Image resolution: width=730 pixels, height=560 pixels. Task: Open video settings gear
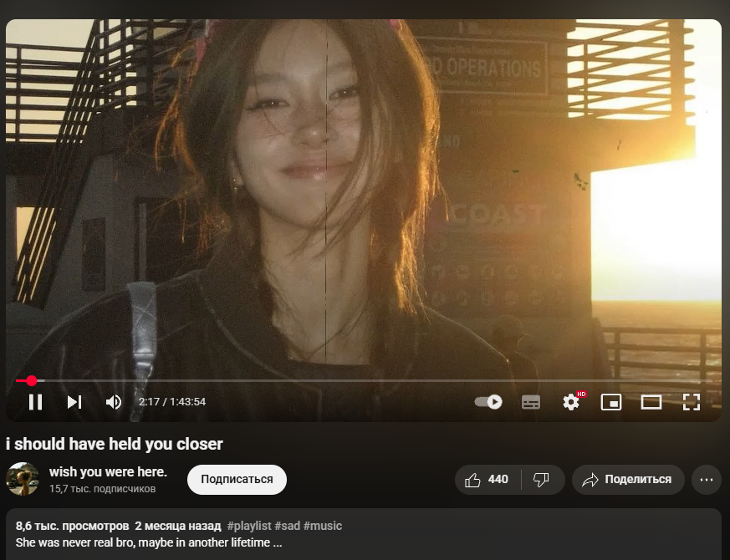(571, 402)
